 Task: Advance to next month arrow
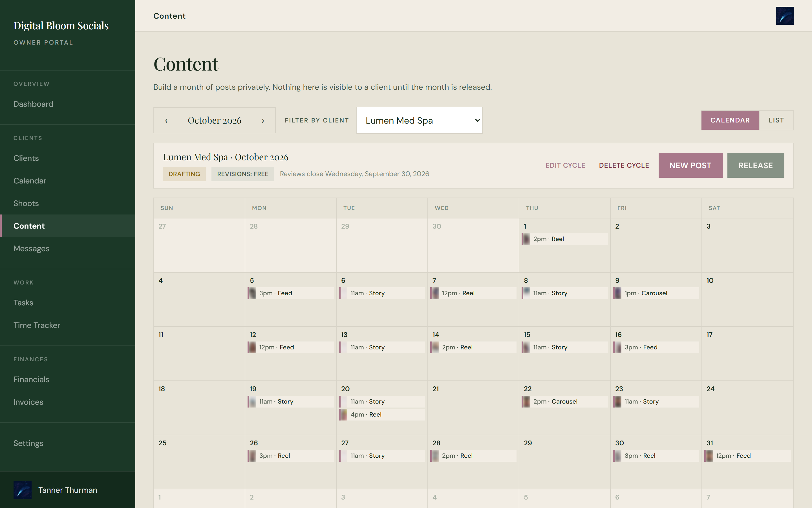pos(263,120)
